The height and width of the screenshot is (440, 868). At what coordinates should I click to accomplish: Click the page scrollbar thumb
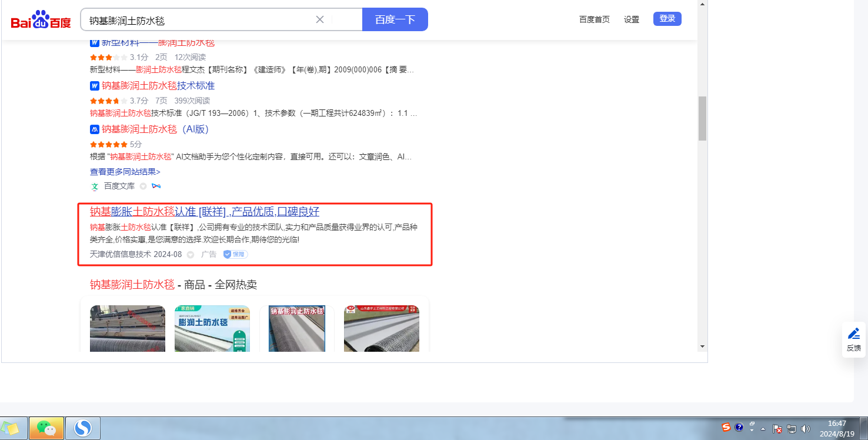[x=702, y=119]
